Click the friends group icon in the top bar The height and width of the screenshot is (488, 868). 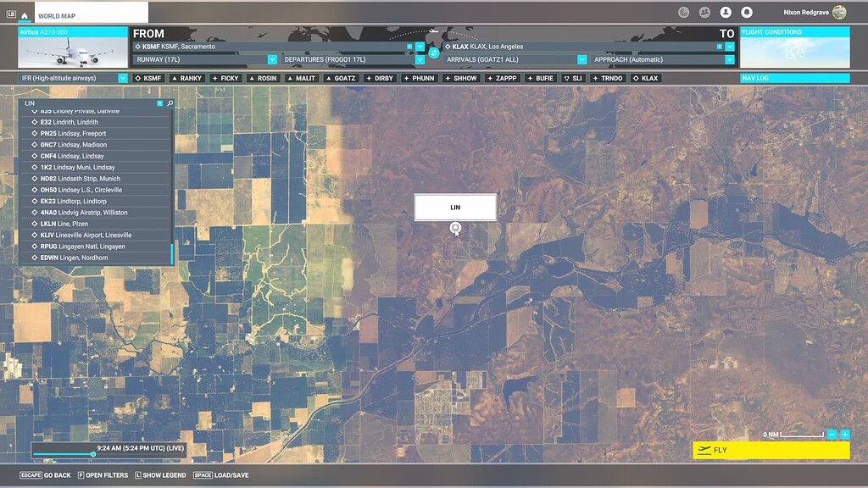pyautogui.click(x=704, y=12)
